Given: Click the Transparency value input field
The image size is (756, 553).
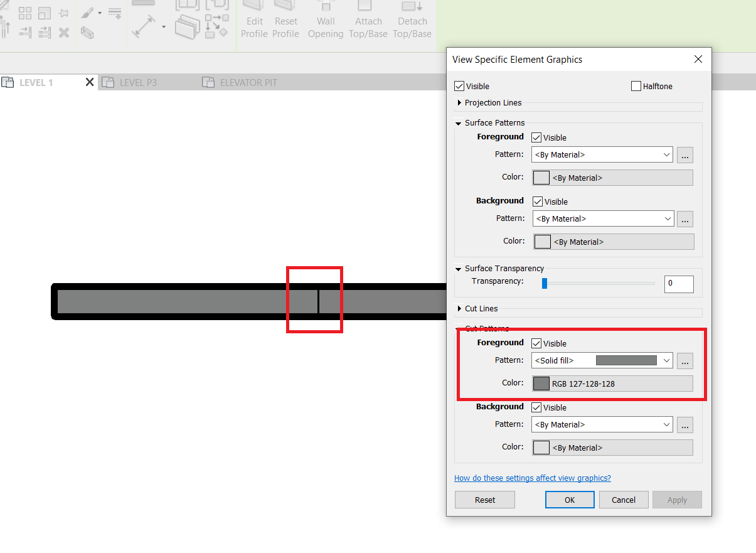Looking at the screenshot, I should pyautogui.click(x=678, y=284).
